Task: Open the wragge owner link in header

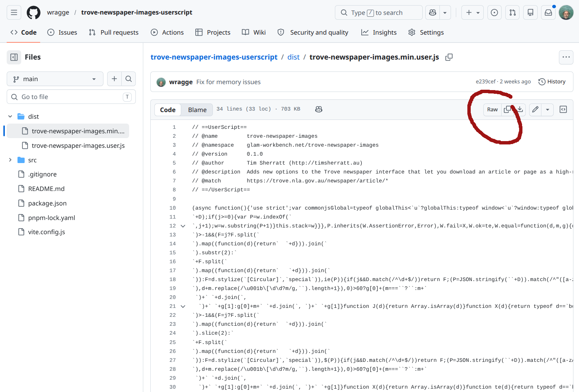Action: [x=58, y=12]
